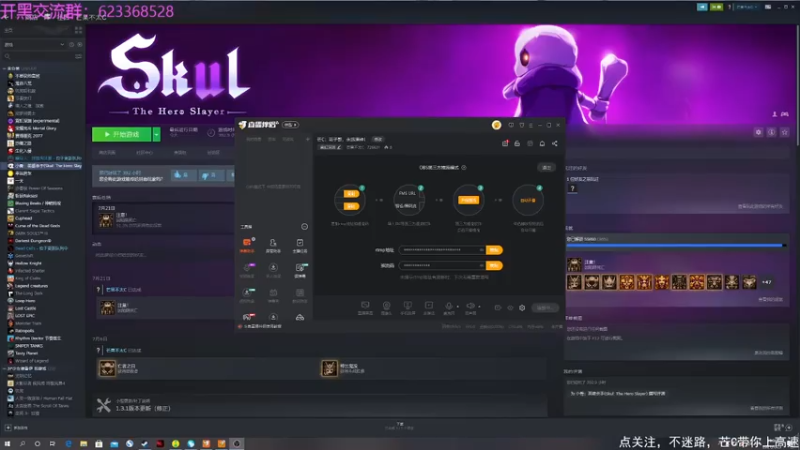Click the green Start Game play button

point(121,134)
